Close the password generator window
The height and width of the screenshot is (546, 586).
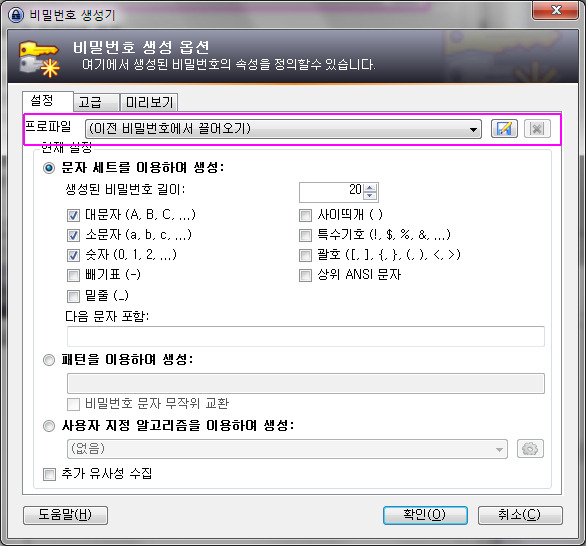tap(556, 10)
